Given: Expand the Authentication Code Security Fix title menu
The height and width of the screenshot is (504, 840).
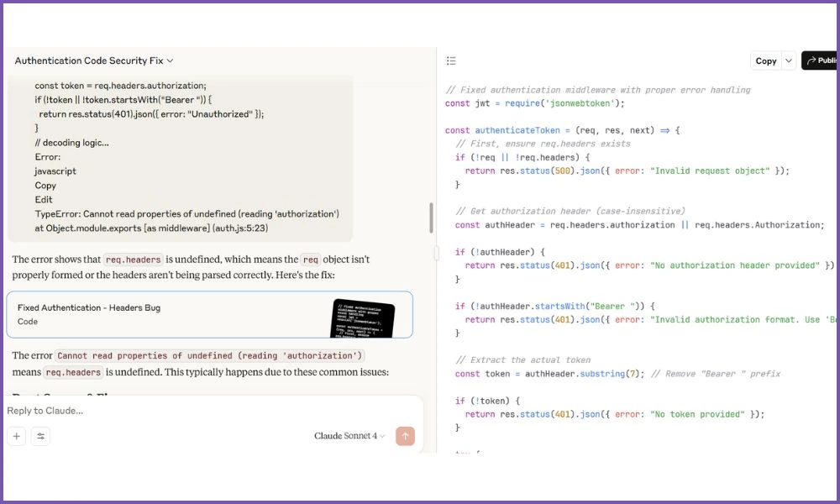Looking at the screenshot, I should [x=94, y=60].
